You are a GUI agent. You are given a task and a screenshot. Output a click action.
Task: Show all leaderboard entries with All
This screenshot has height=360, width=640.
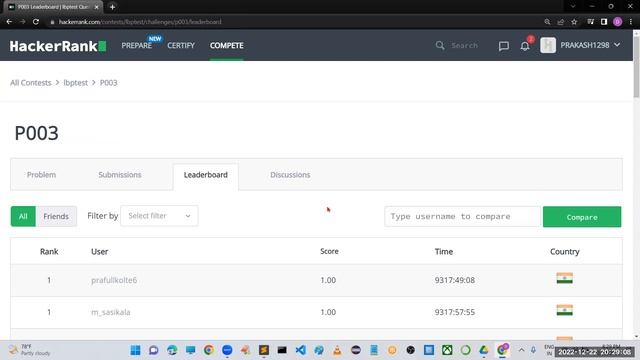point(23,216)
